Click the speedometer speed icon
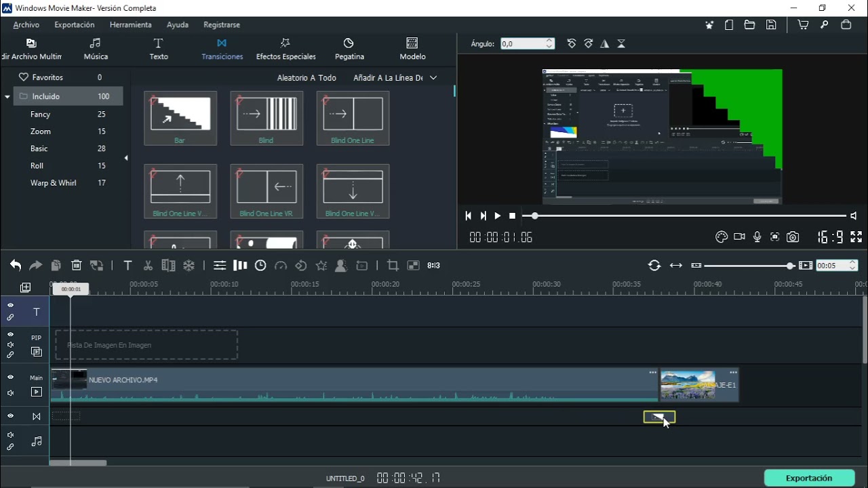 (x=281, y=266)
